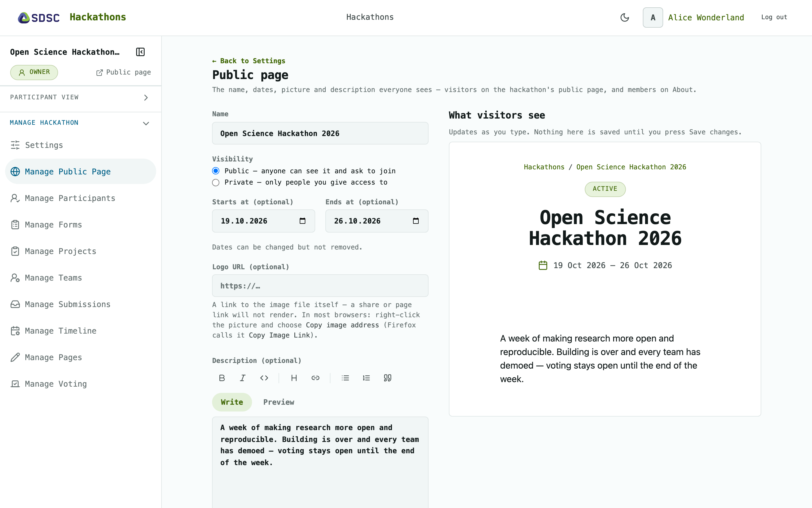Focus the Logo URL input field
Viewport: 812px width, 508px height.
coord(320,286)
